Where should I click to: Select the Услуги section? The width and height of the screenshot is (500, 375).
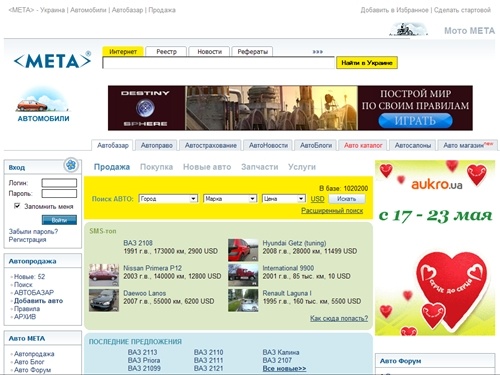click(x=302, y=167)
